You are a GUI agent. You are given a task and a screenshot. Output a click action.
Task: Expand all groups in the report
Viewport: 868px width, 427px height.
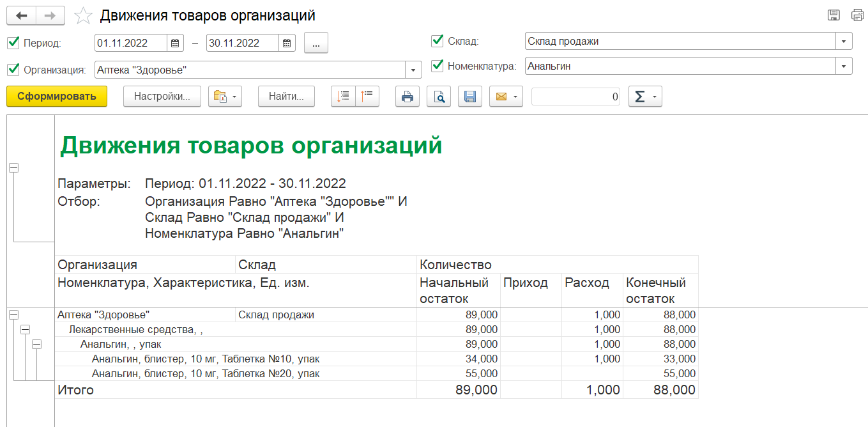tap(344, 97)
